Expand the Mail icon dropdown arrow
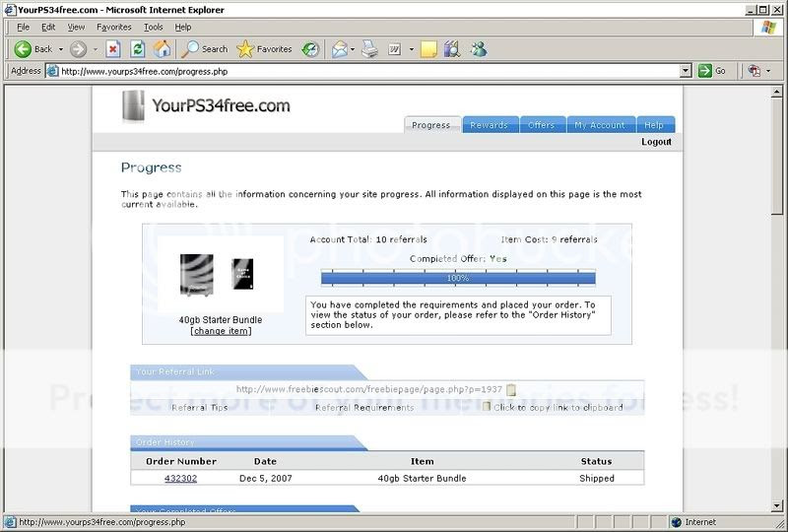This screenshot has height=532, width=788. (353, 49)
